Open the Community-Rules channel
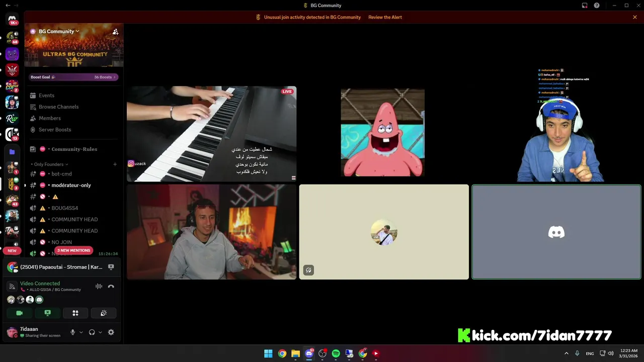 (73, 149)
